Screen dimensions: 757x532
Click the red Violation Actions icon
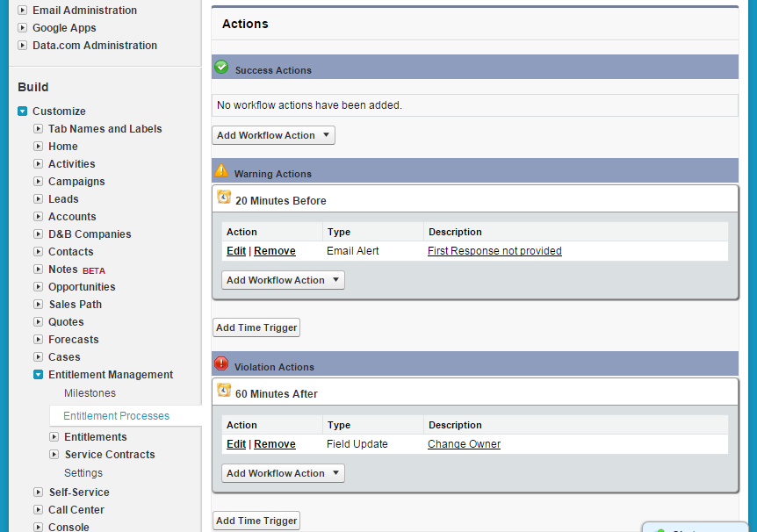point(221,364)
